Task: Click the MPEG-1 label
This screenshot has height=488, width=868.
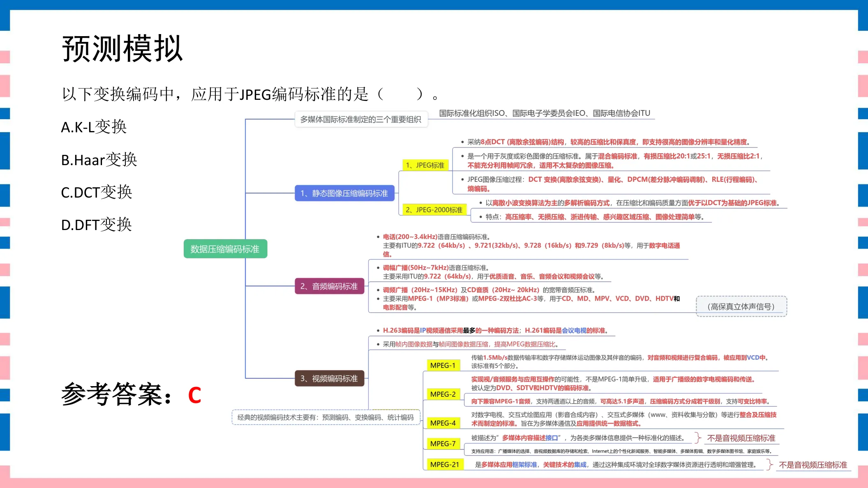Action: click(x=443, y=365)
